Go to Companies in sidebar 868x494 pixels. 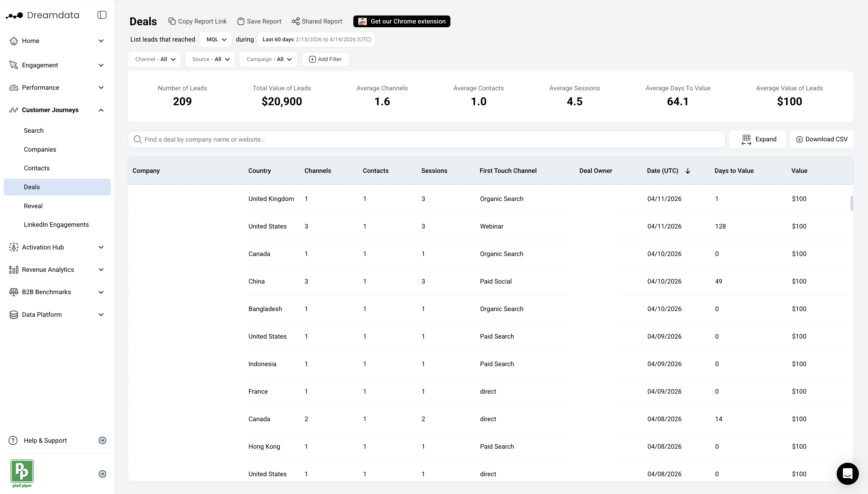tap(40, 150)
